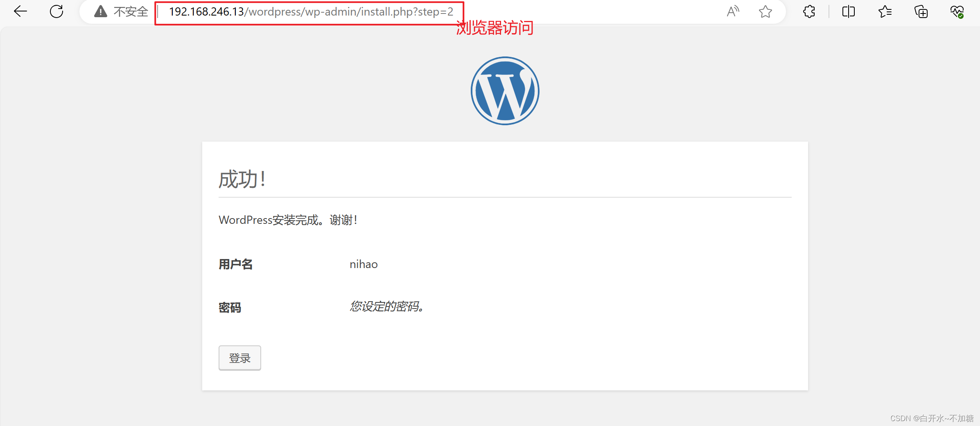Click the 密码 label

tap(230, 307)
